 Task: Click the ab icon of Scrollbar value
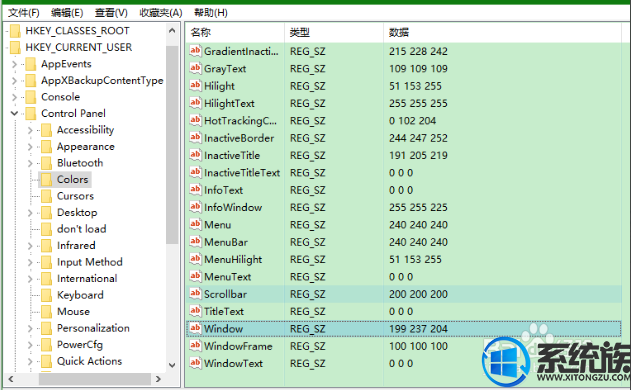coord(195,293)
